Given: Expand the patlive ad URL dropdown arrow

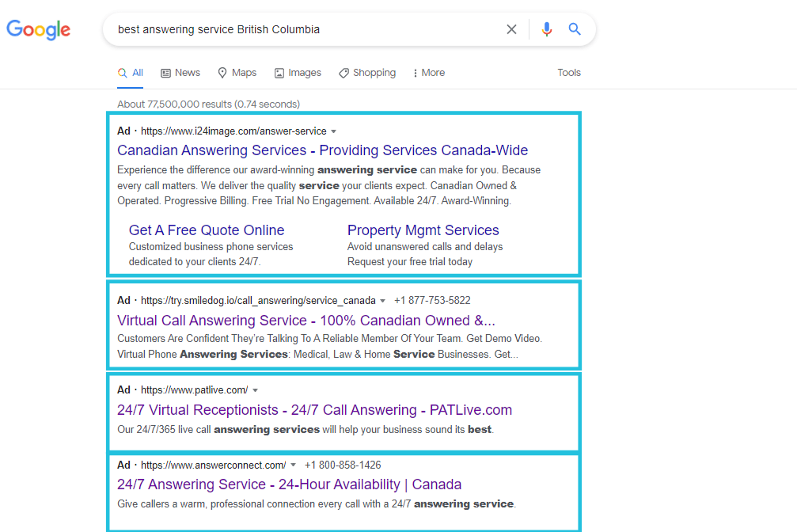Looking at the screenshot, I should [255, 390].
